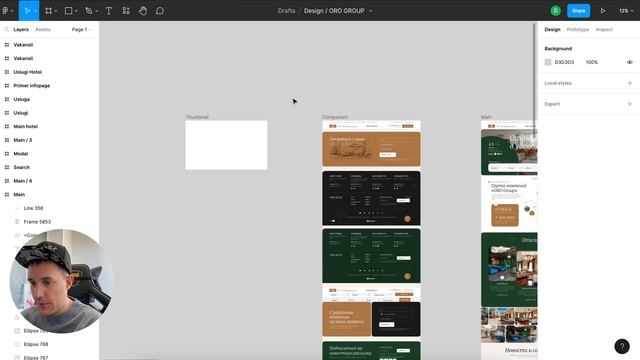The width and height of the screenshot is (640, 360).
Task: Select the Pen tool
Action: (89, 11)
